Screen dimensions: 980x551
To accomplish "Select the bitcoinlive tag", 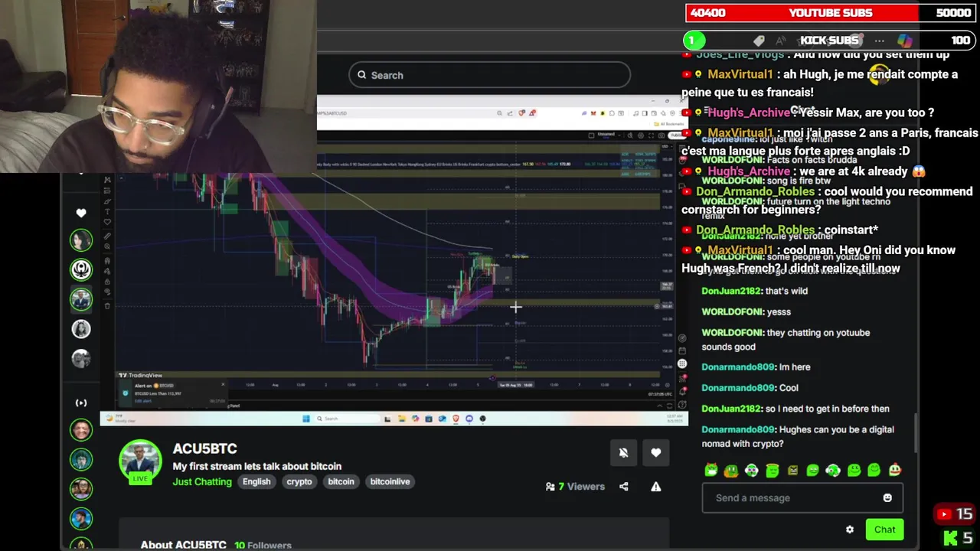I will [390, 481].
